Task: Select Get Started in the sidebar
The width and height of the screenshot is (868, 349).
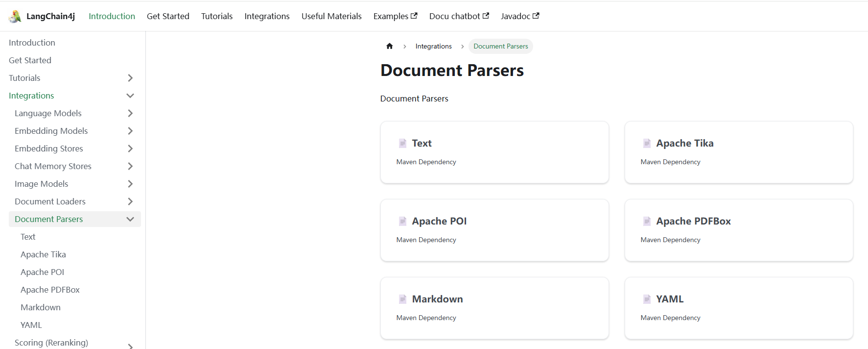Action: click(30, 60)
